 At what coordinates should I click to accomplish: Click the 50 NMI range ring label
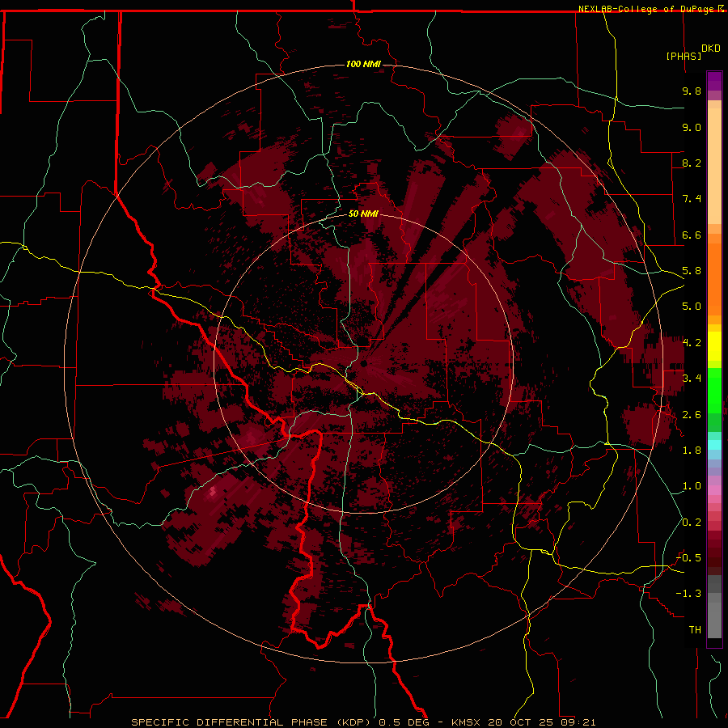click(x=363, y=214)
